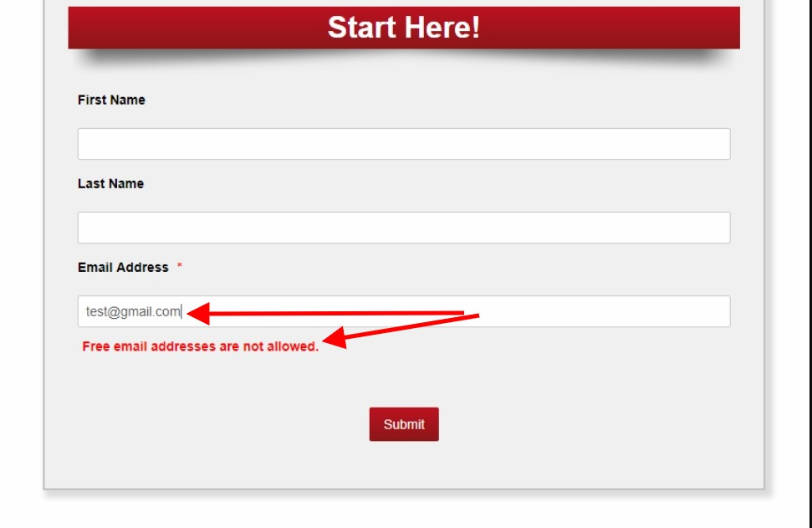Click the 'gmail' portion of the entered email
Screen dimensions: 812x528
pos(136,312)
